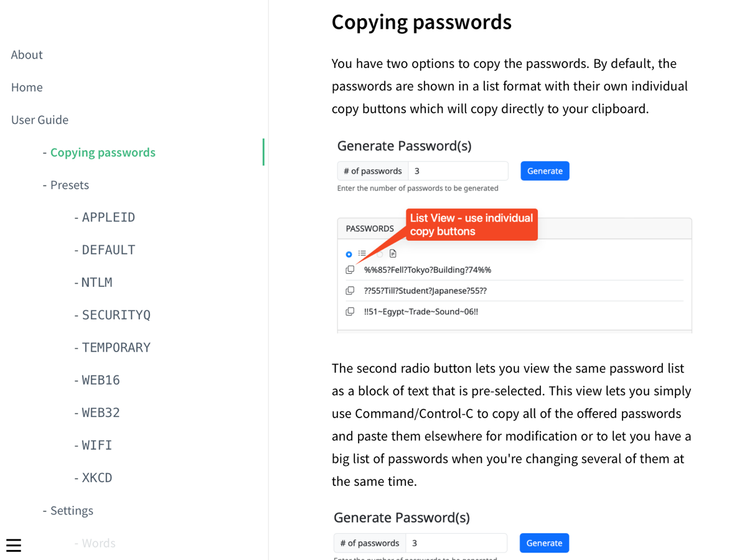Open the Settings section in sidebar
Image resolution: width=747 pixels, height=560 pixels.
click(72, 510)
